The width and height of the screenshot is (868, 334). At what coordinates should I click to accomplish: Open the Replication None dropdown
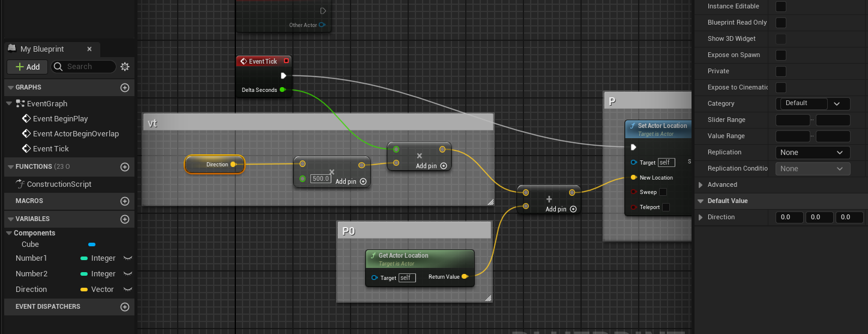click(813, 153)
